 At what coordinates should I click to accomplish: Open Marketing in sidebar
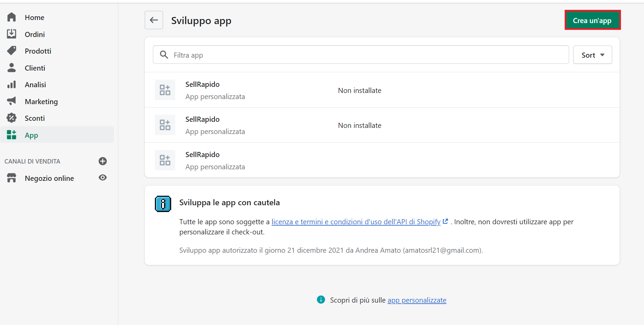41,101
